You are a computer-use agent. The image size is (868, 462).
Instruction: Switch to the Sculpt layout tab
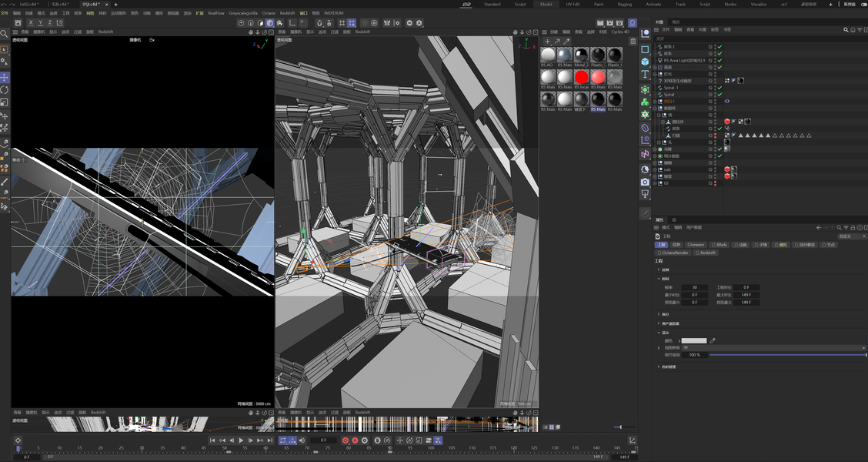pos(520,4)
